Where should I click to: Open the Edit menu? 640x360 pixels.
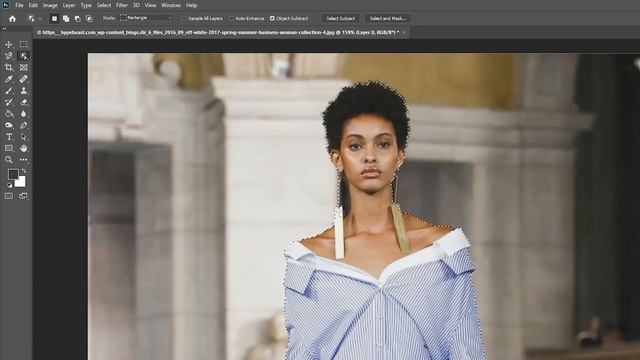point(33,5)
